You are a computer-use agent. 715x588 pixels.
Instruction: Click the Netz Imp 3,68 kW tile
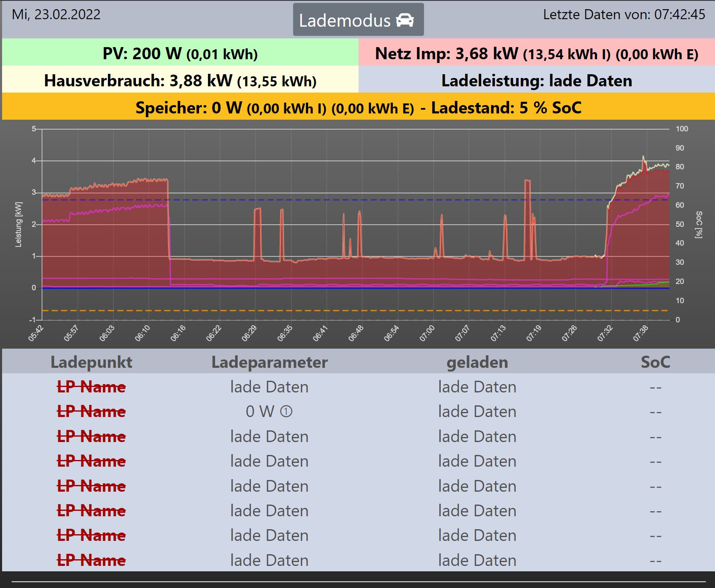(x=536, y=53)
